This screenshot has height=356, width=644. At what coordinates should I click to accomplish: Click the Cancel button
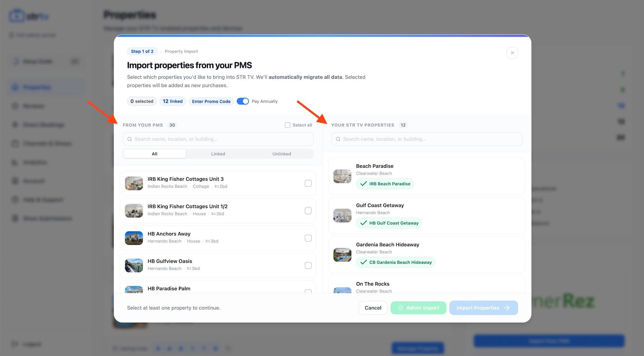pyautogui.click(x=373, y=308)
